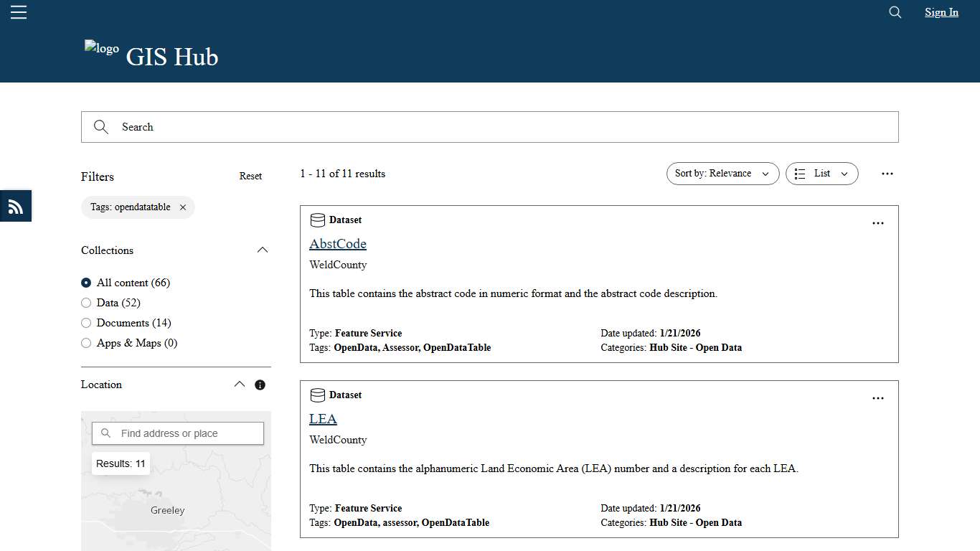
Task: Reset all active filters
Action: click(250, 176)
